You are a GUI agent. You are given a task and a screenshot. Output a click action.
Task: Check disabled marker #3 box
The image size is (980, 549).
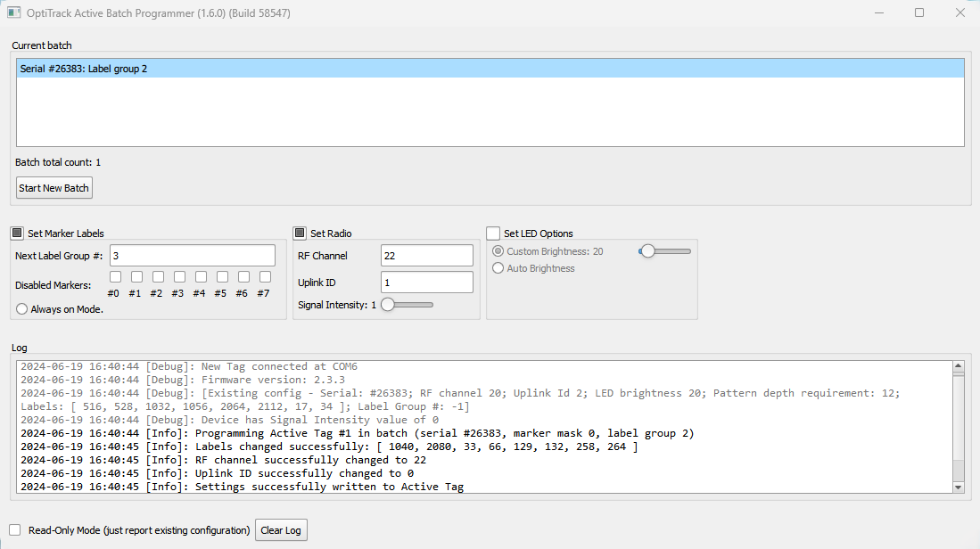(x=179, y=277)
